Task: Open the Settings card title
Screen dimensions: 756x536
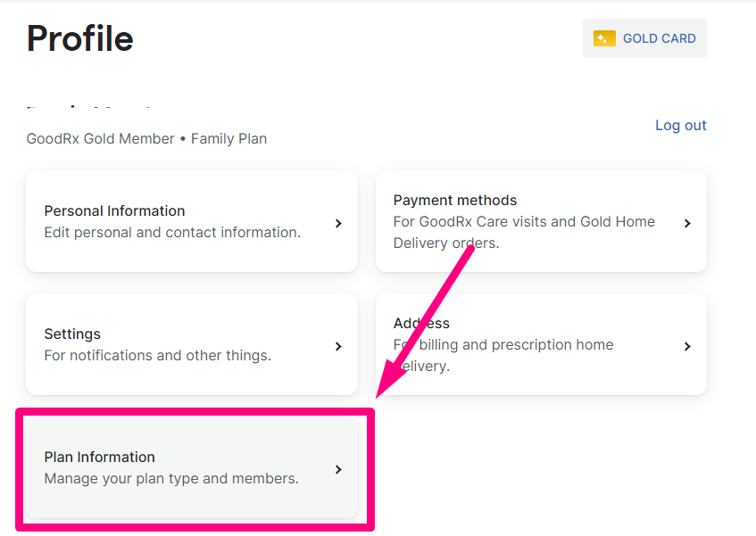Action: click(72, 334)
